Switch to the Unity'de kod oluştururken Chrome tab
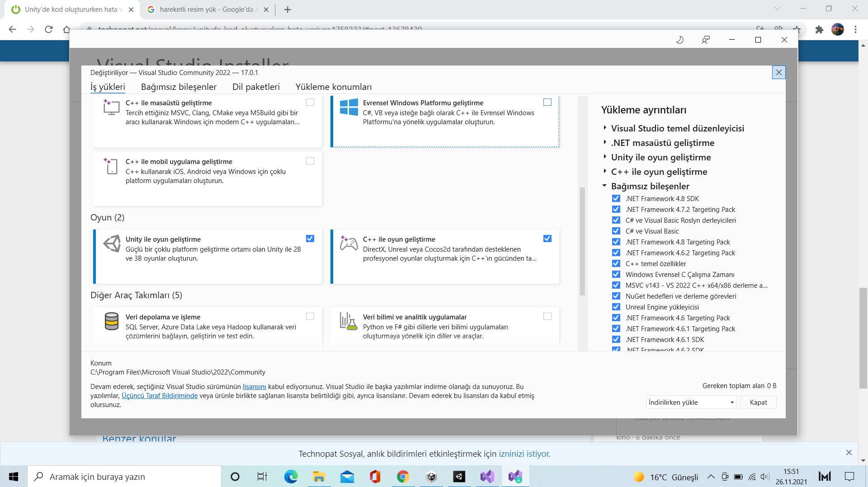The height and width of the screenshot is (487, 868). coord(72,9)
